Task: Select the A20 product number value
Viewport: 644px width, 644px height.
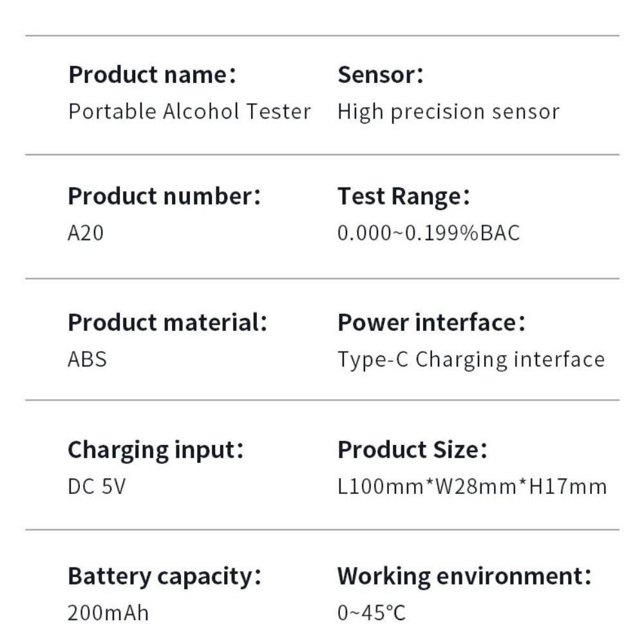Action: point(86,233)
